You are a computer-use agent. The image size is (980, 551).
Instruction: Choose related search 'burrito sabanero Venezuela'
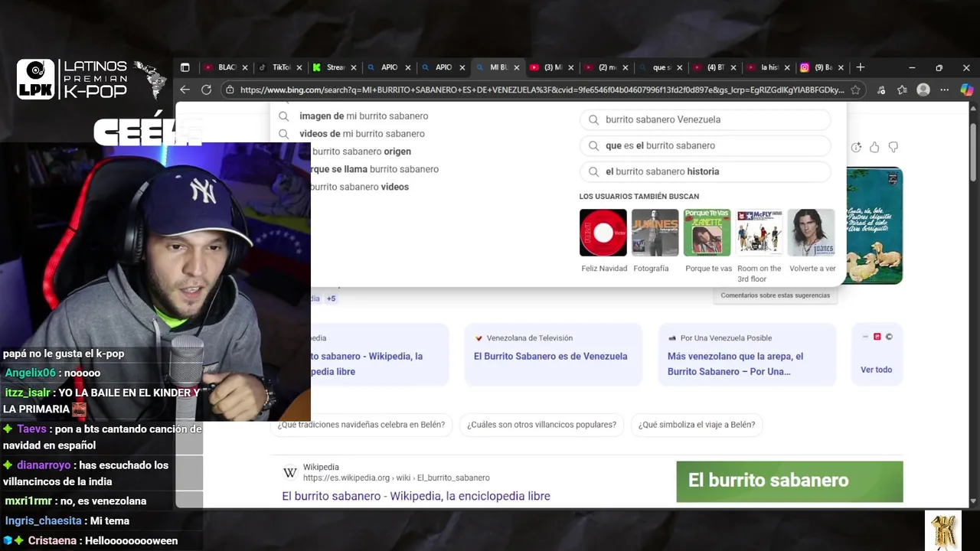click(705, 119)
